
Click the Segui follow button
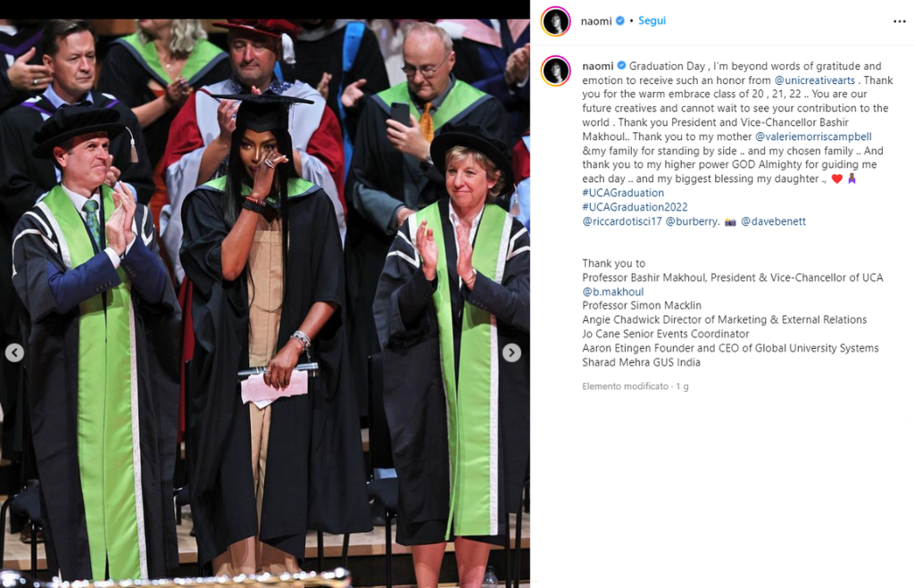pos(652,21)
